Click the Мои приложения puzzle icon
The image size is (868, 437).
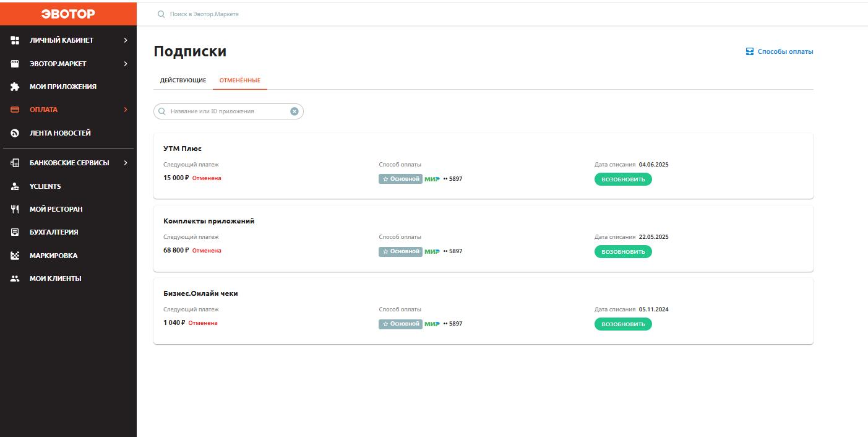(15, 87)
